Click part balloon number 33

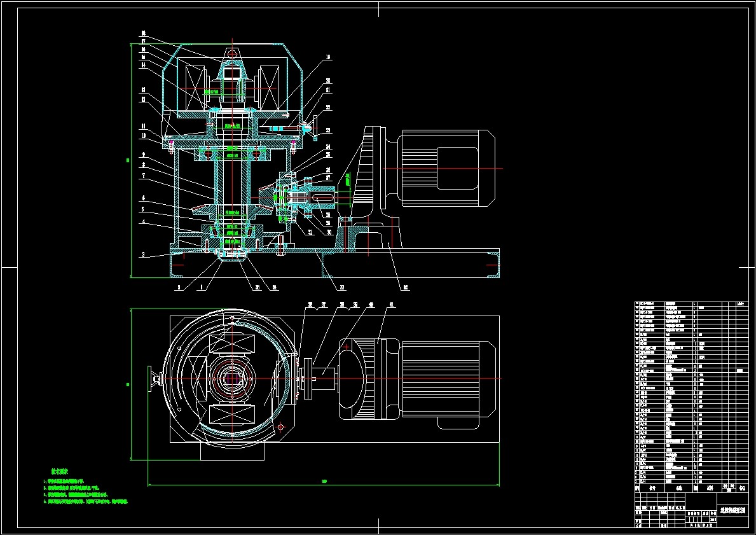click(x=342, y=288)
